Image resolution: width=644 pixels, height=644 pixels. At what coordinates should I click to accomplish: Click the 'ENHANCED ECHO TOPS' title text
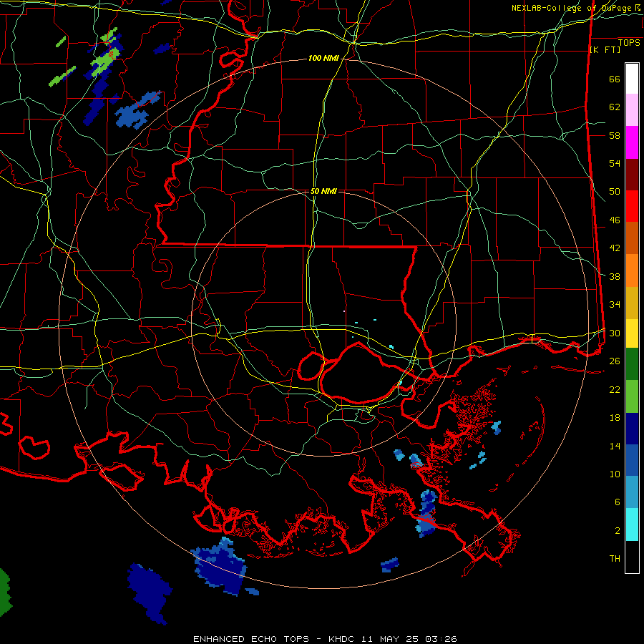251,639
